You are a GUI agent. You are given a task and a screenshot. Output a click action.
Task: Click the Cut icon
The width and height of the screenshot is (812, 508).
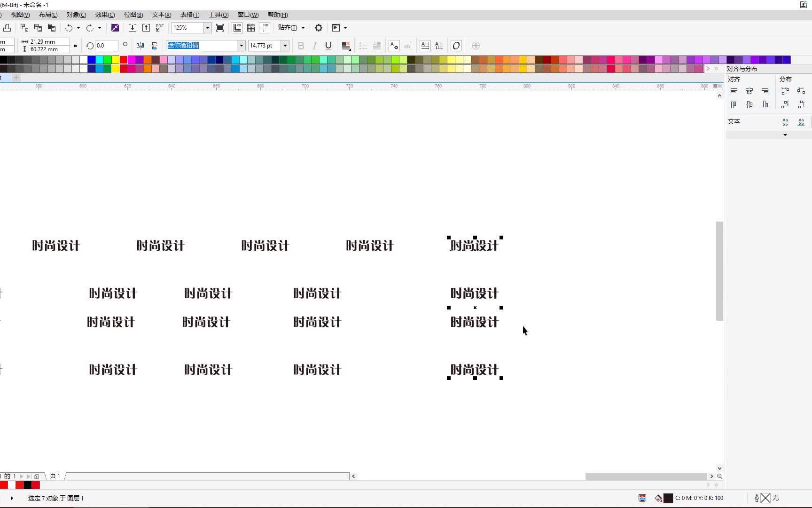pyautogui.click(x=24, y=28)
